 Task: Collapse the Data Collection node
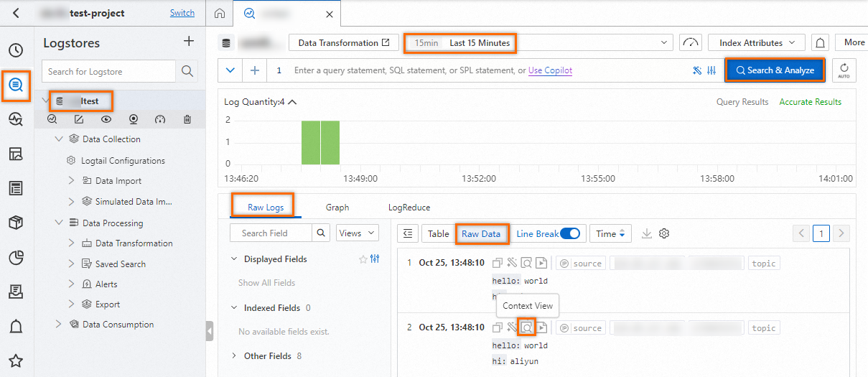(x=60, y=139)
